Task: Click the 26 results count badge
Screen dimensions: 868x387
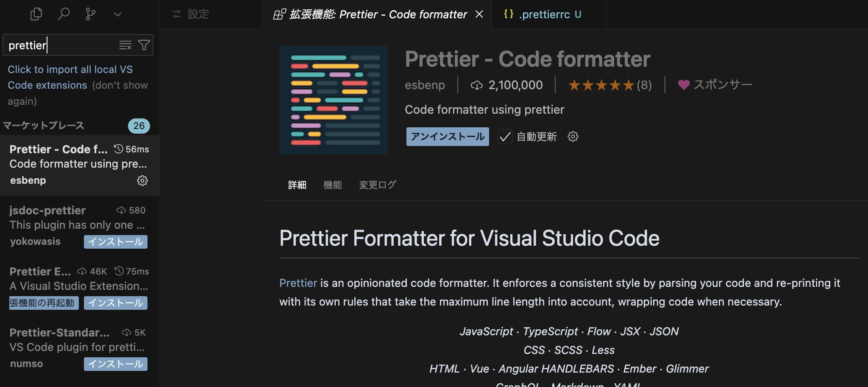Action: 139,126
